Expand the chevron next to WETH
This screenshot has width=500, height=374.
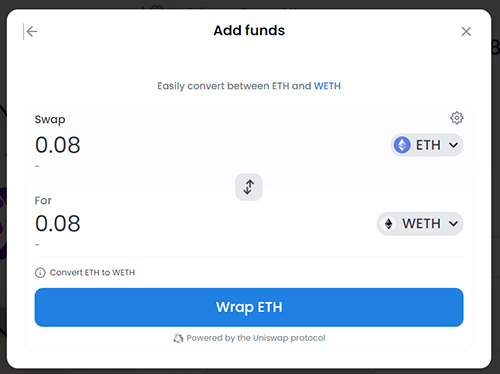pyautogui.click(x=453, y=224)
